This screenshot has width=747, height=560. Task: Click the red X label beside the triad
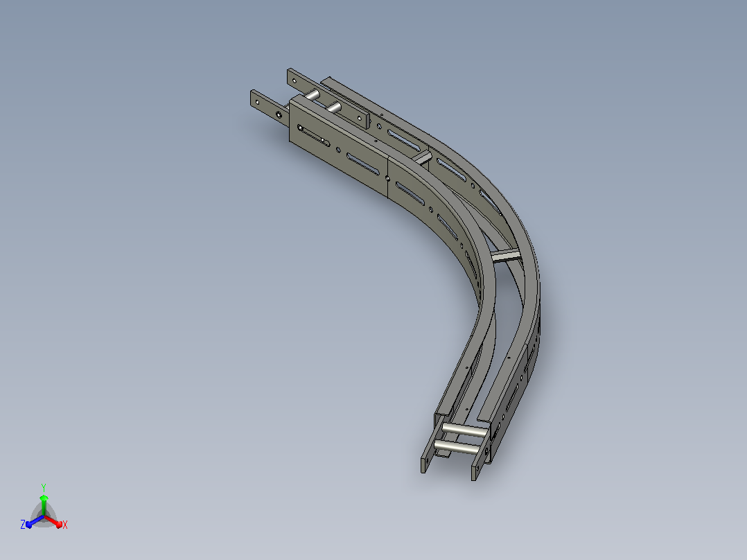[x=65, y=525]
